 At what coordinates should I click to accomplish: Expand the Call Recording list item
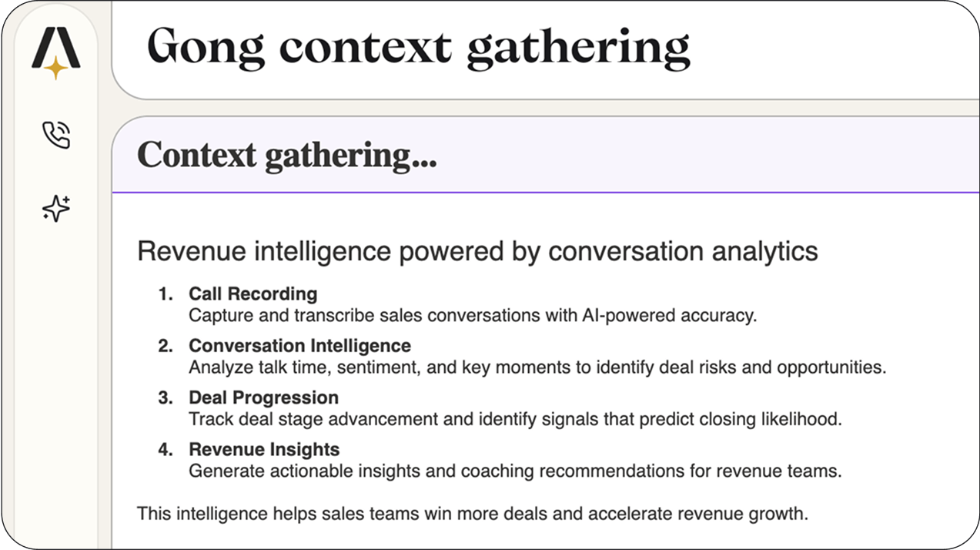point(253,293)
